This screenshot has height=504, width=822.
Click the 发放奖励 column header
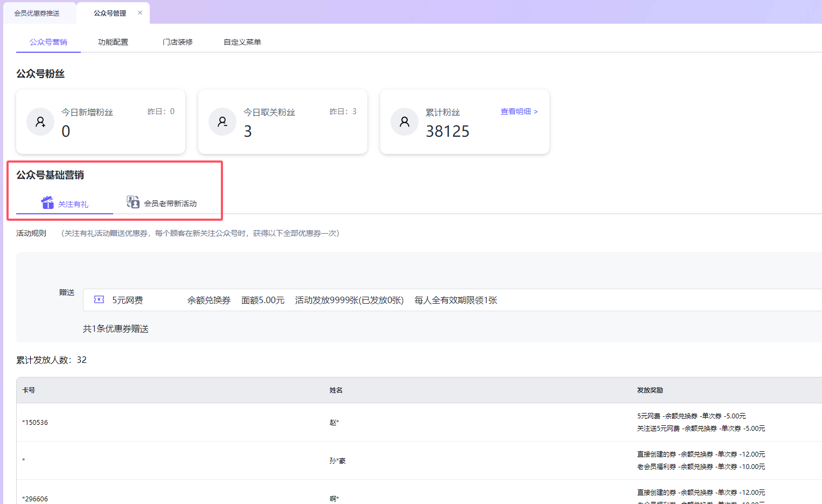point(650,390)
